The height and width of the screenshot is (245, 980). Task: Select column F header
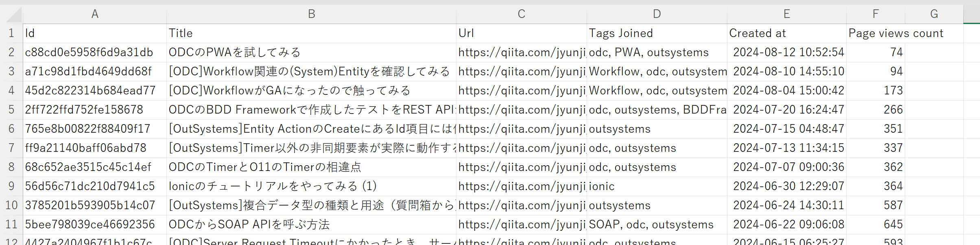point(875,14)
